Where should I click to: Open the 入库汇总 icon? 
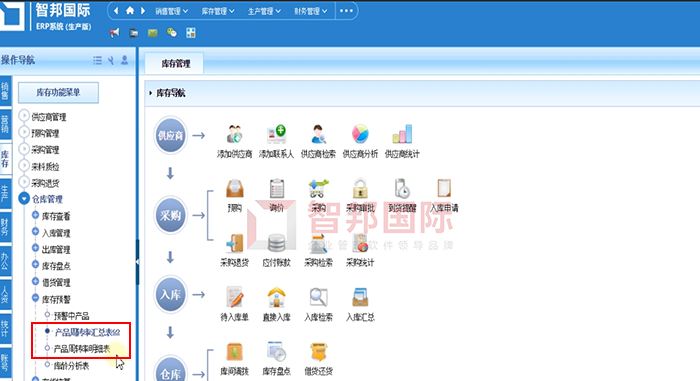pyautogui.click(x=360, y=297)
